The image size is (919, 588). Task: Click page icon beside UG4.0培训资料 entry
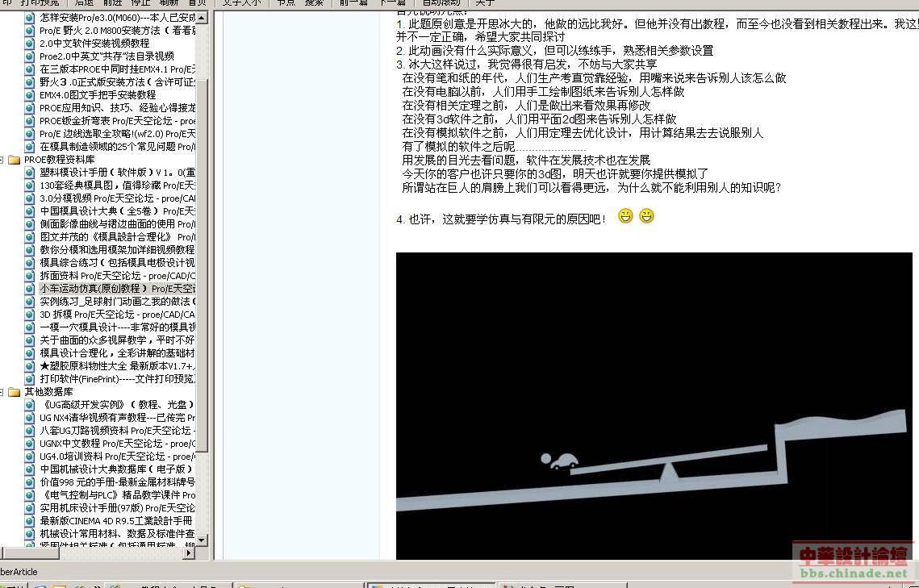pyautogui.click(x=29, y=456)
